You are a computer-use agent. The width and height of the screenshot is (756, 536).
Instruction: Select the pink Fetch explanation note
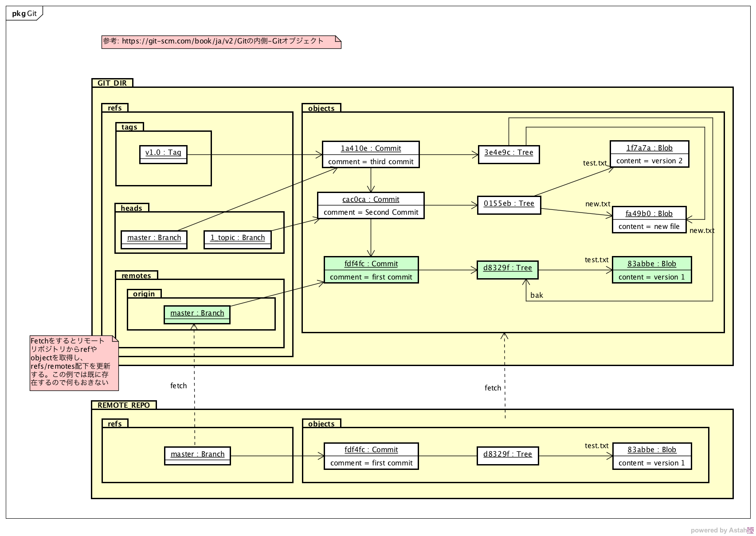tap(74, 363)
